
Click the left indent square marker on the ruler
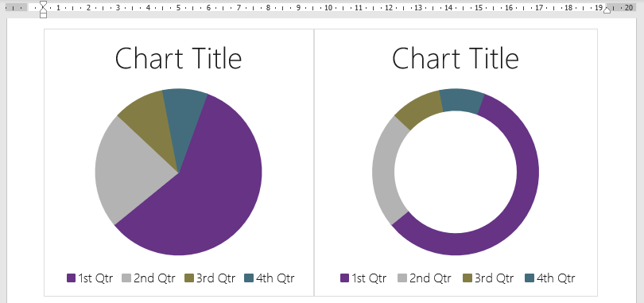coord(43,15)
